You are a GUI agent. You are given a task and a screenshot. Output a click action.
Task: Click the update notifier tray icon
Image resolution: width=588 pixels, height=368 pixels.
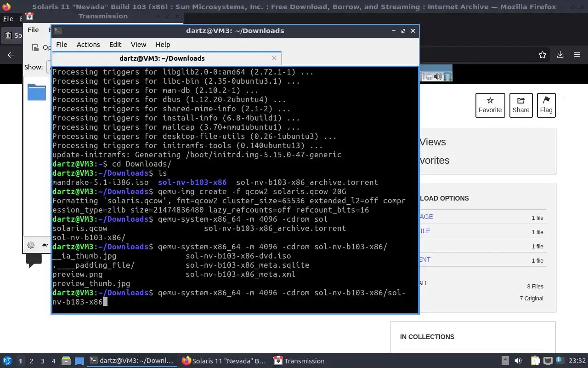click(x=560, y=361)
